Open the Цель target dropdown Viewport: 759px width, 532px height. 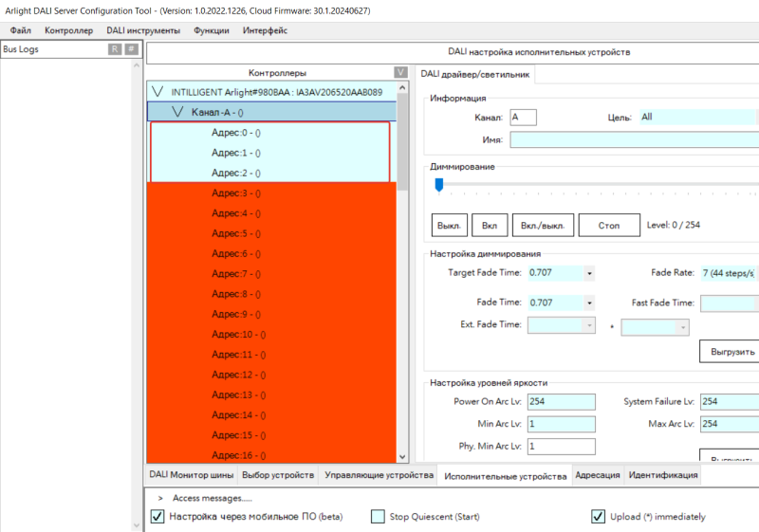pyautogui.click(x=697, y=117)
